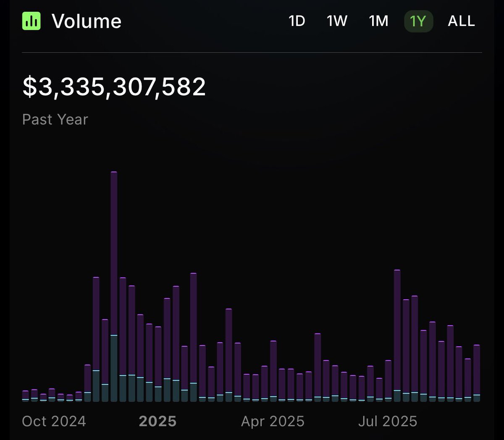The width and height of the screenshot is (504, 440).
Task: Select the last bar at the chart's right edge
Action: pos(477,374)
